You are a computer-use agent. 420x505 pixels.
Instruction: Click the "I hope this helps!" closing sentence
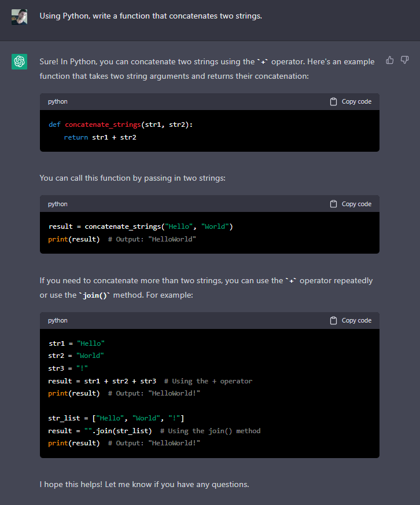(x=144, y=484)
